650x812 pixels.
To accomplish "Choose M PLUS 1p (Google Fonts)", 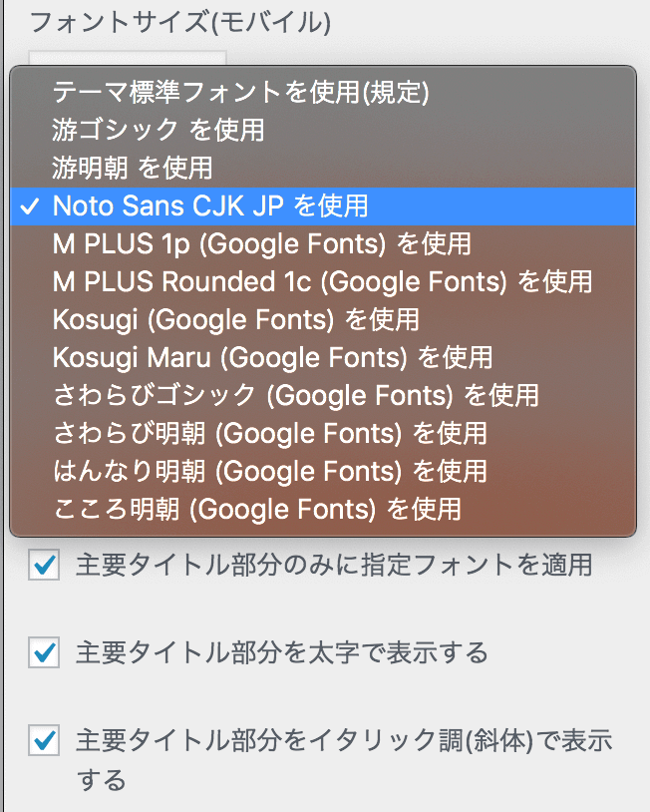I will click(261, 243).
